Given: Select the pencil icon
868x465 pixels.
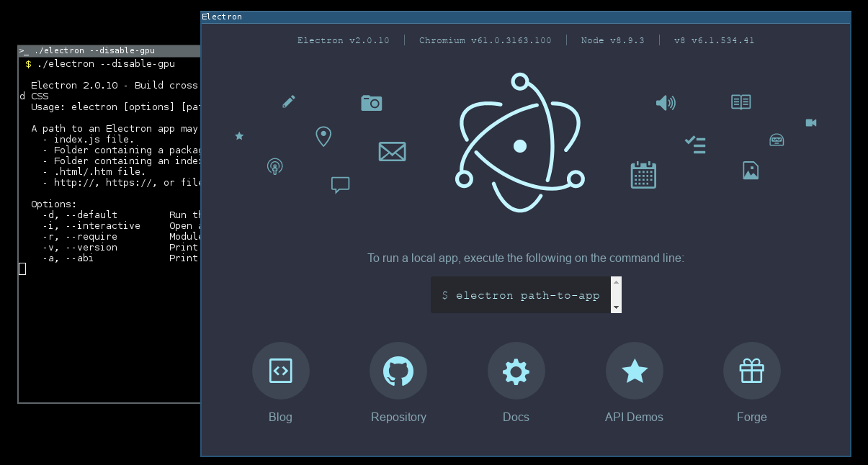Looking at the screenshot, I should [x=288, y=101].
